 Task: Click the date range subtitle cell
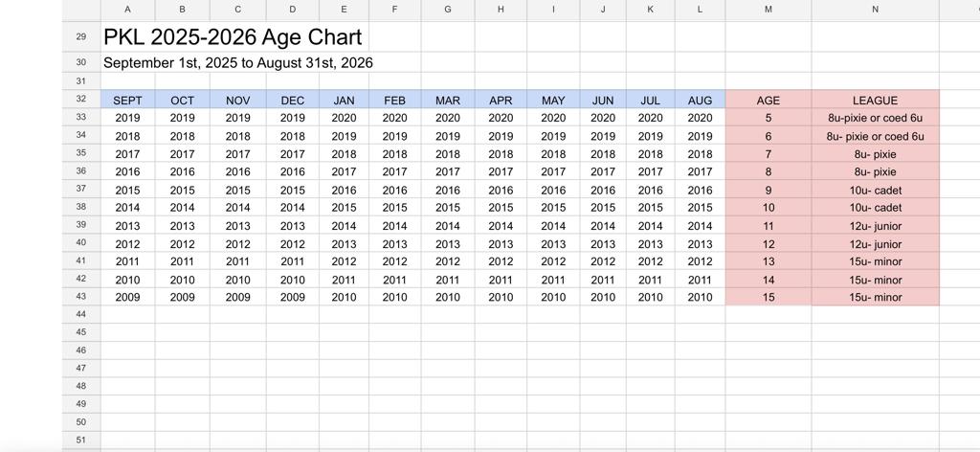[237, 63]
